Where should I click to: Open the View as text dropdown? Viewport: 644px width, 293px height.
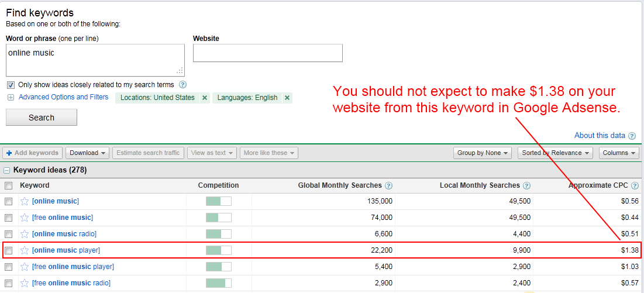tap(212, 153)
